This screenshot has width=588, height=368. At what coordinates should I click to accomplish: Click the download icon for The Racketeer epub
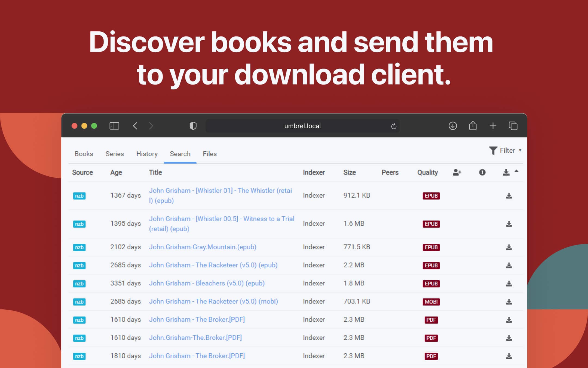[x=509, y=265]
